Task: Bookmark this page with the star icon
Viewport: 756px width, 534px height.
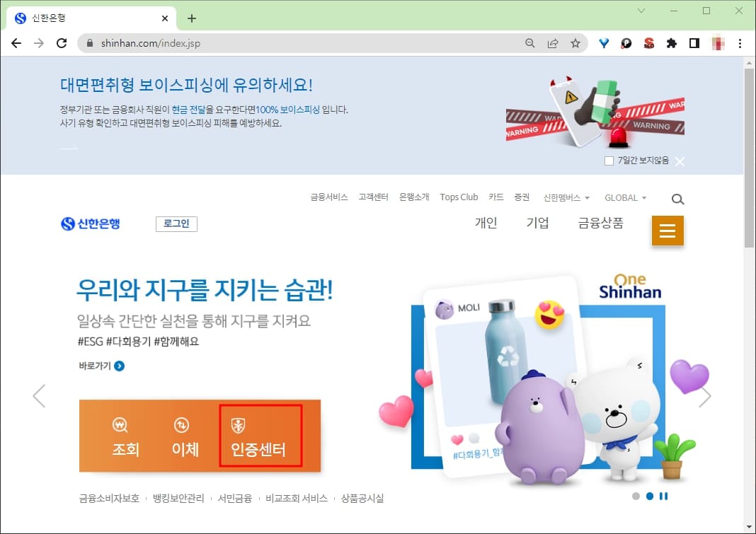Action: pos(575,43)
